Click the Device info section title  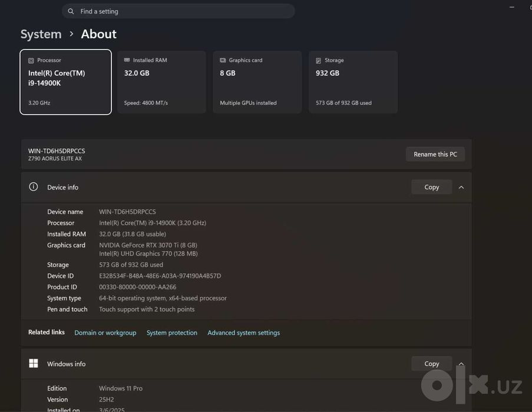[x=63, y=187]
